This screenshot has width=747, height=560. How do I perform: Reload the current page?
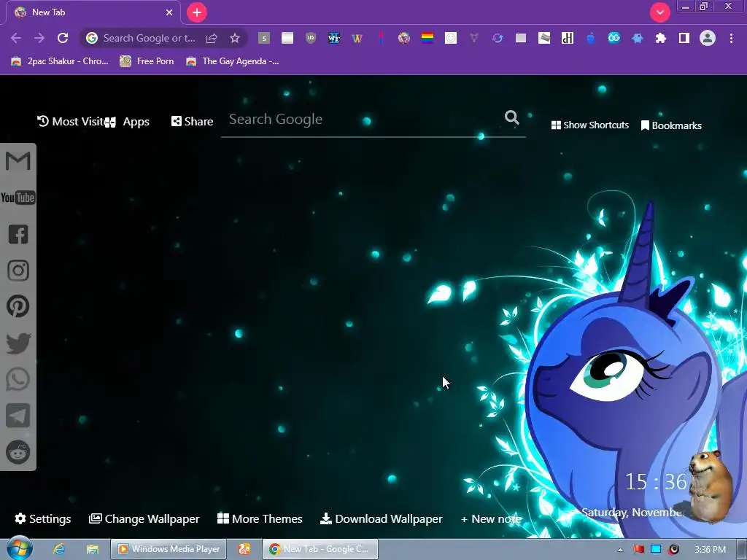pos(63,38)
